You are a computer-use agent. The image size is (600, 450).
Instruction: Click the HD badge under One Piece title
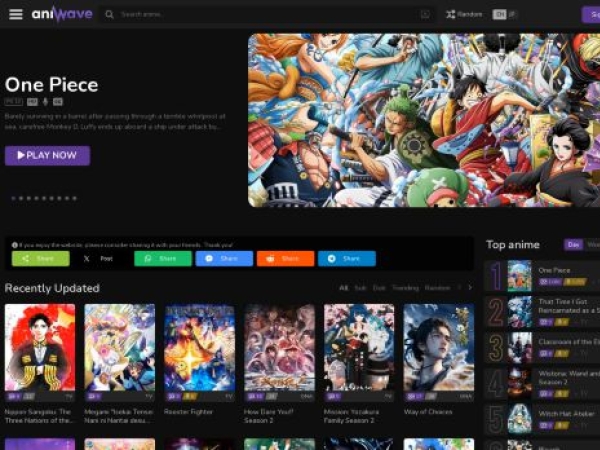(x=33, y=102)
